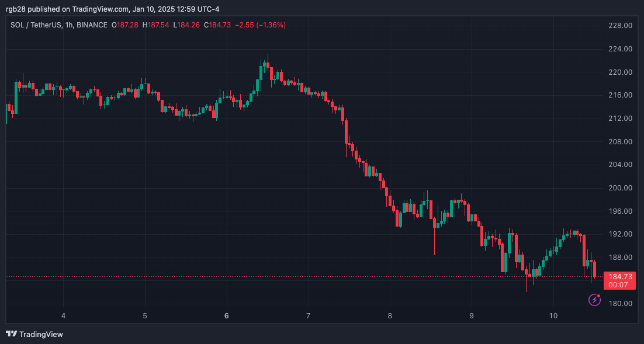The image size is (644, 344).
Task: Select date 4 on the time axis
Action: pos(63,316)
